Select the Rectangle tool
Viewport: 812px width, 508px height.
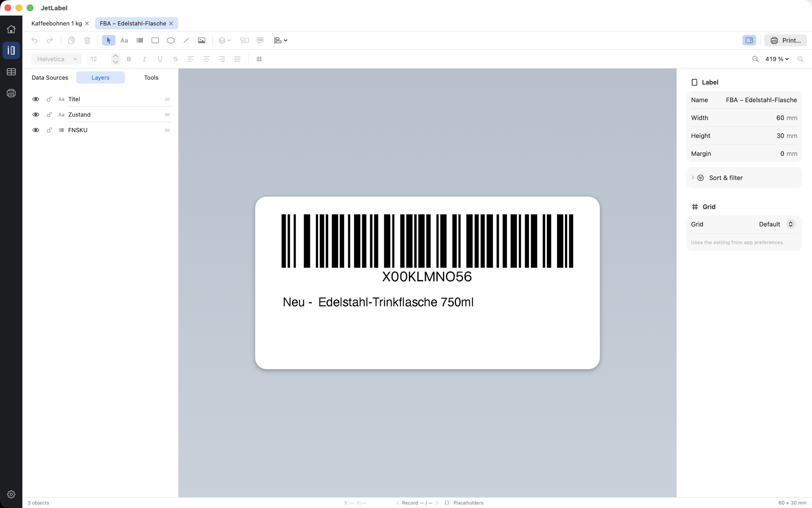point(155,40)
